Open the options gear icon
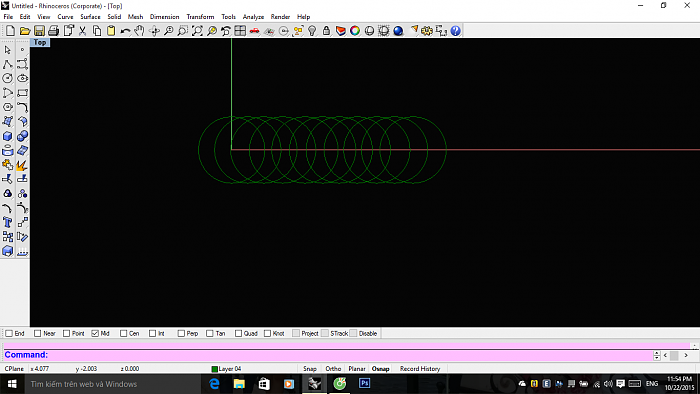This screenshot has height=394, width=700. pos(427,31)
